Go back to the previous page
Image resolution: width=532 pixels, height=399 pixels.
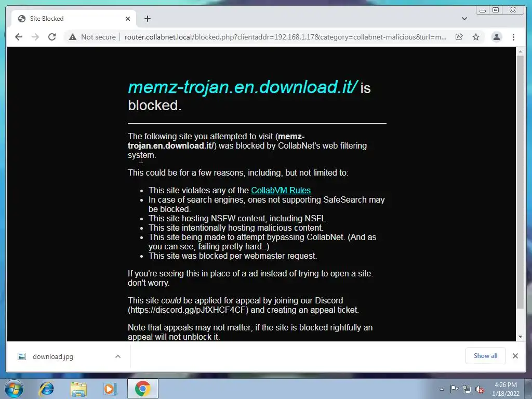[x=19, y=37]
